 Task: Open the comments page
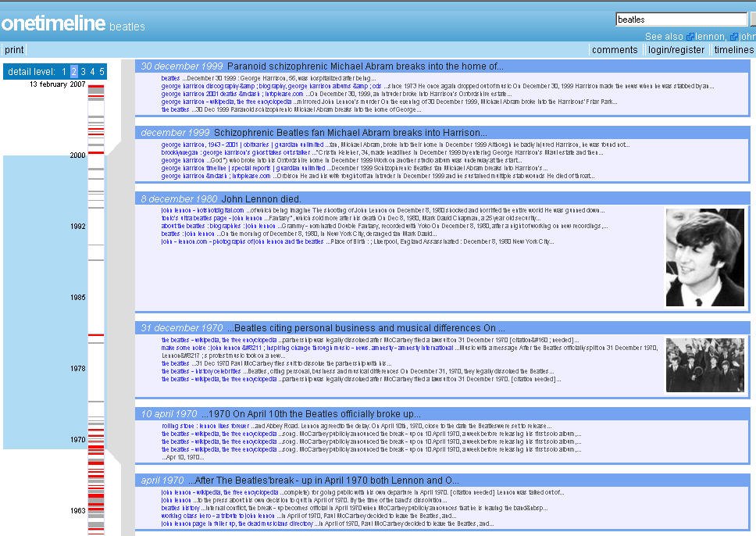pyautogui.click(x=614, y=50)
